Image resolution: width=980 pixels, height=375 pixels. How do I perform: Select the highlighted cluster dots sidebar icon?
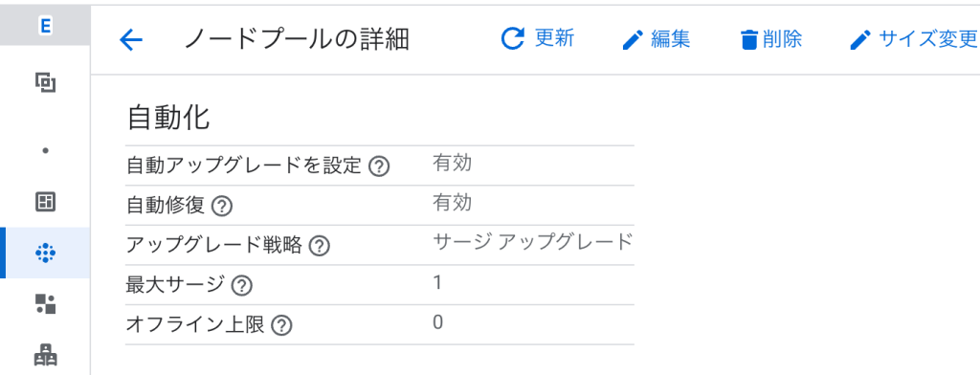[45, 253]
